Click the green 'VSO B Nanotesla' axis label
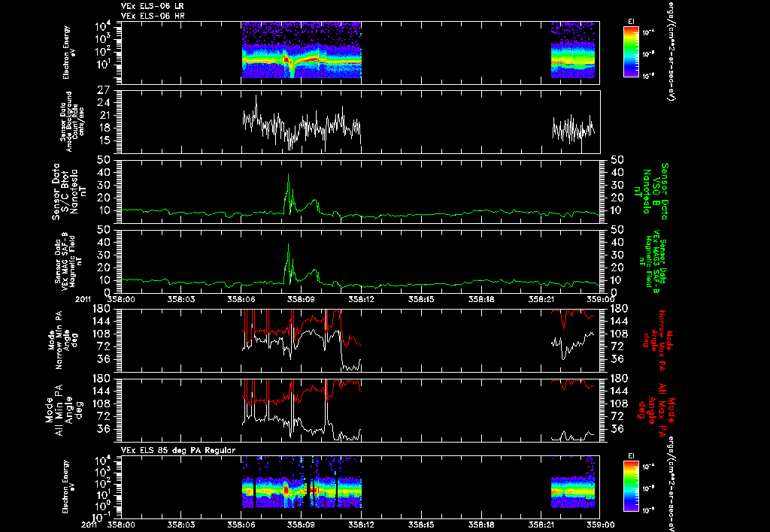Screen dimensions: 770x532 pos(652,192)
